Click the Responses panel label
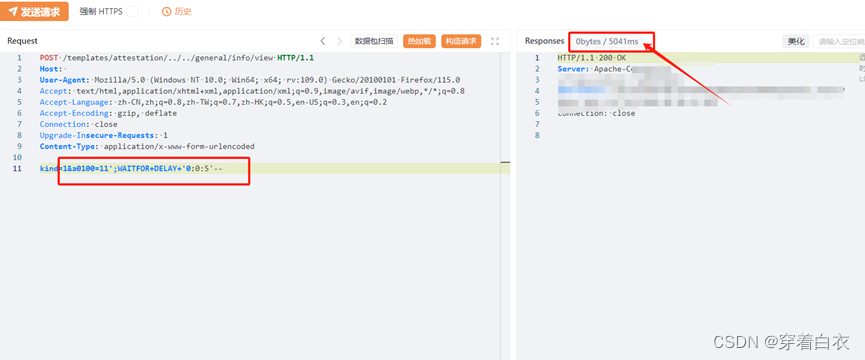This screenshot has height=360, width=865. (x=544, y=41)
